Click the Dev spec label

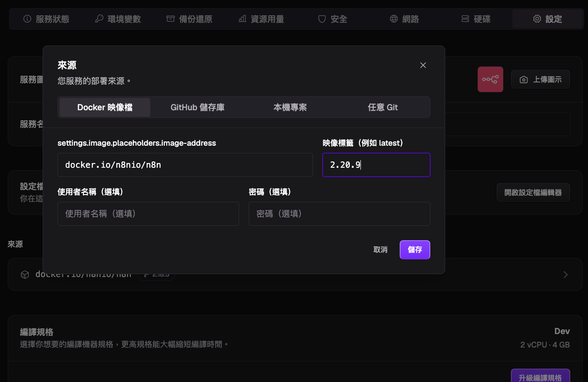pyautogui.click(x=562, y=331)
